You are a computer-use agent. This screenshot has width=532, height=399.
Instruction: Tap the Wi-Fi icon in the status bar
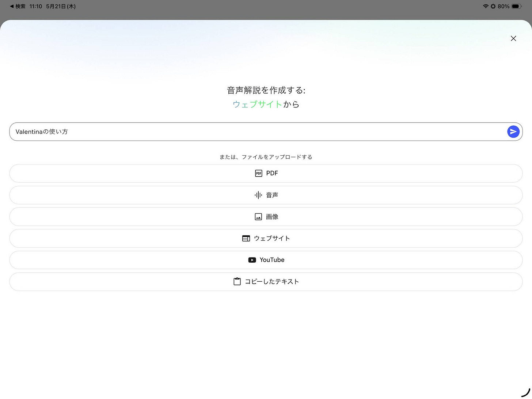[x=486, y=6]
